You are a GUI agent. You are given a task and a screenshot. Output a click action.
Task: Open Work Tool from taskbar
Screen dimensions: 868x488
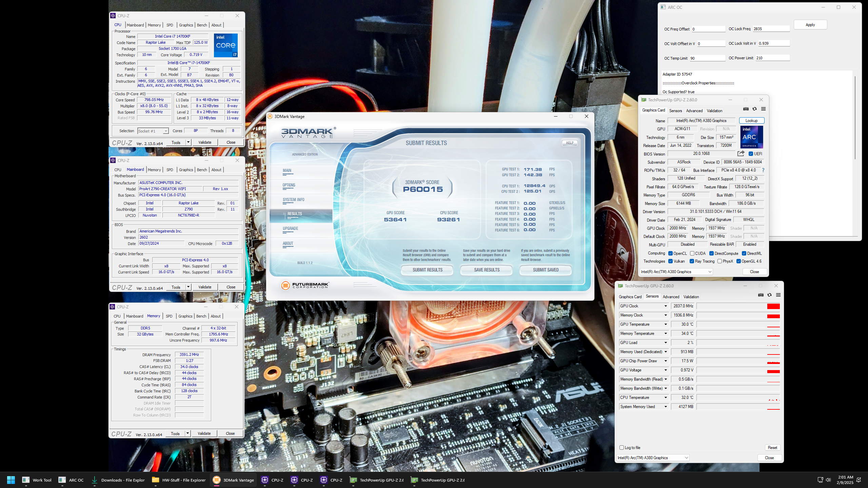[37, 480]
